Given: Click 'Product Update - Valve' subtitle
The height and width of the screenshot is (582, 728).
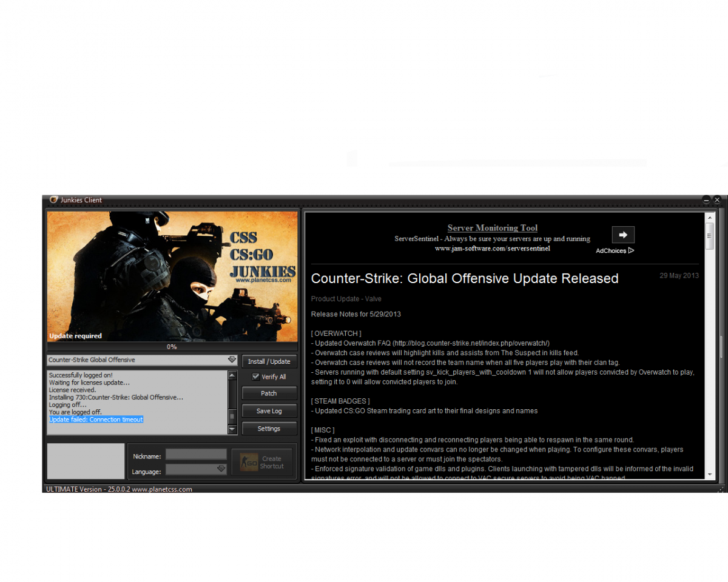Looking at the screenshot, I should (346, 299).
